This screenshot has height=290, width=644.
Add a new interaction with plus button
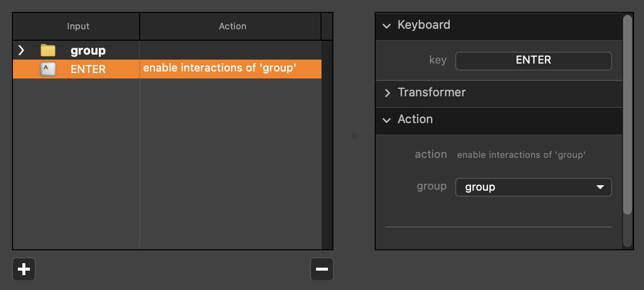pyautogui.click(x=24, y=269)
